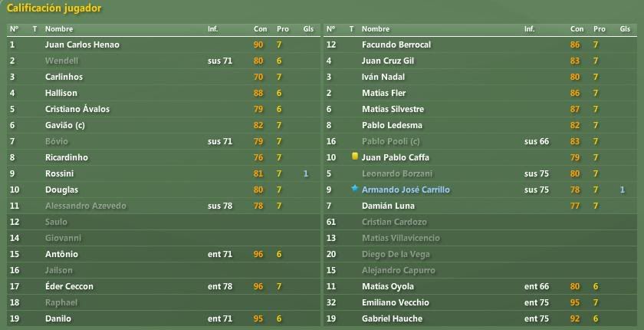Open player Armando José Carrillo's profile

(406, 190)
